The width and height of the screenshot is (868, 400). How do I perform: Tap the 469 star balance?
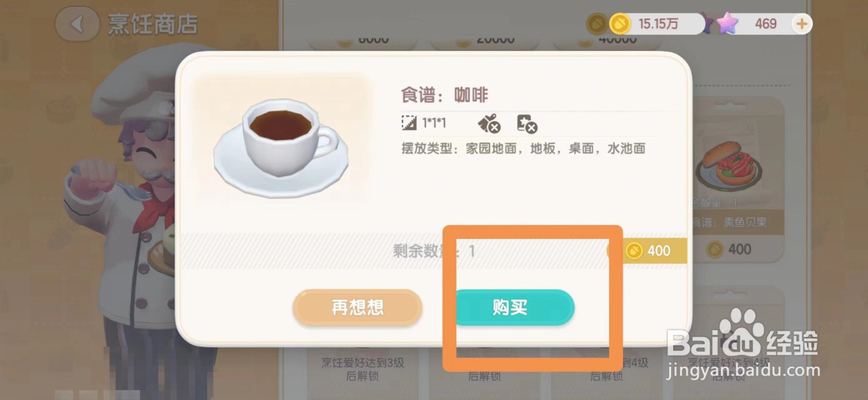pos(765,24)
